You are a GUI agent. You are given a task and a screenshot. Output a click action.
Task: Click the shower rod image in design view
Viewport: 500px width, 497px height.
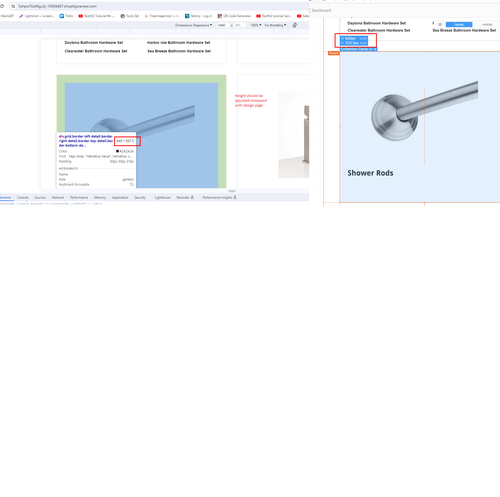(424, 111)
